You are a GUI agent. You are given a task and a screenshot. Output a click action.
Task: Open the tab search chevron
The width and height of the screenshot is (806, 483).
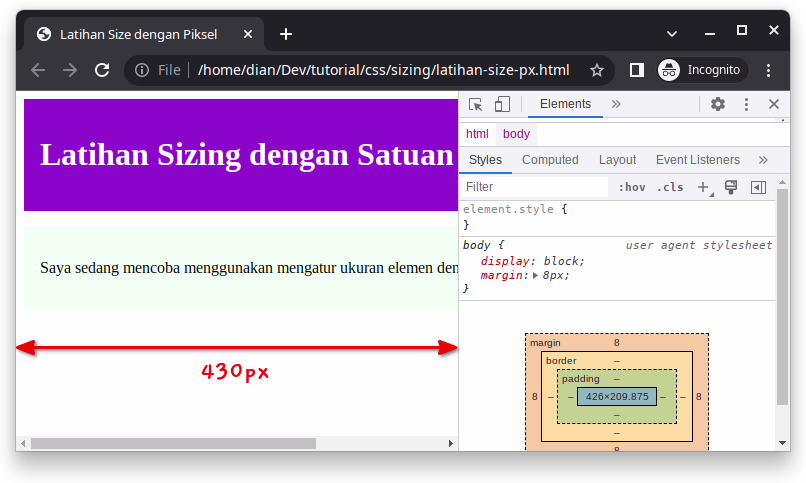[671, 34]
